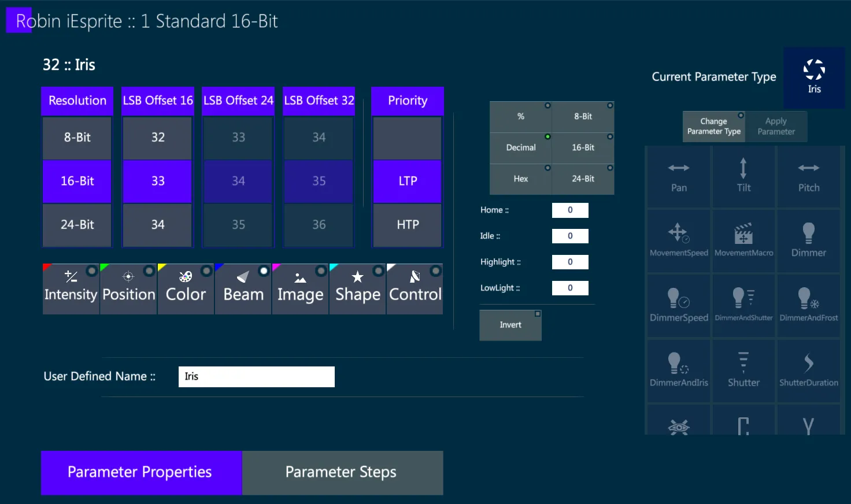Viewport: 851px width, 504px height.
Task: Toggle the Shape category button
Action: (x=358, y=289)
